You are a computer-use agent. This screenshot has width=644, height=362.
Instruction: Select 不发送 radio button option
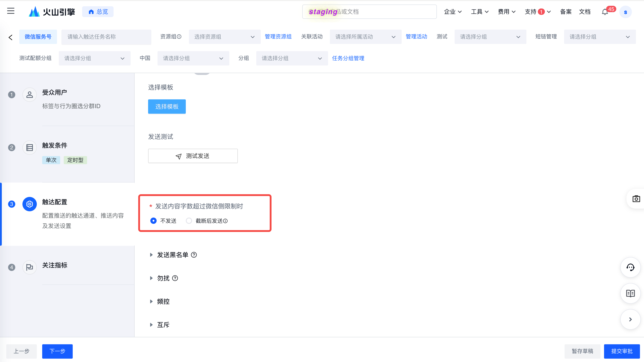point(154,220)
